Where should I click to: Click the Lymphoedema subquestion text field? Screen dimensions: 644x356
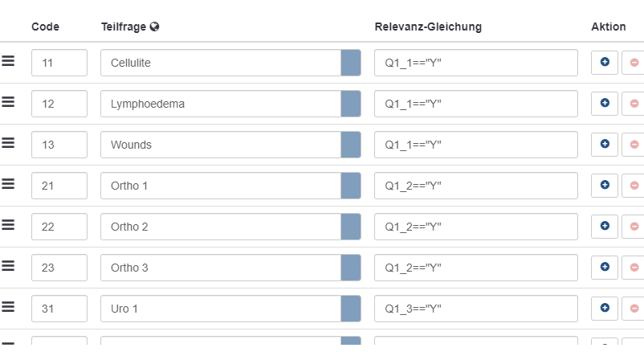pyautogui.click(x=221, y=104)
